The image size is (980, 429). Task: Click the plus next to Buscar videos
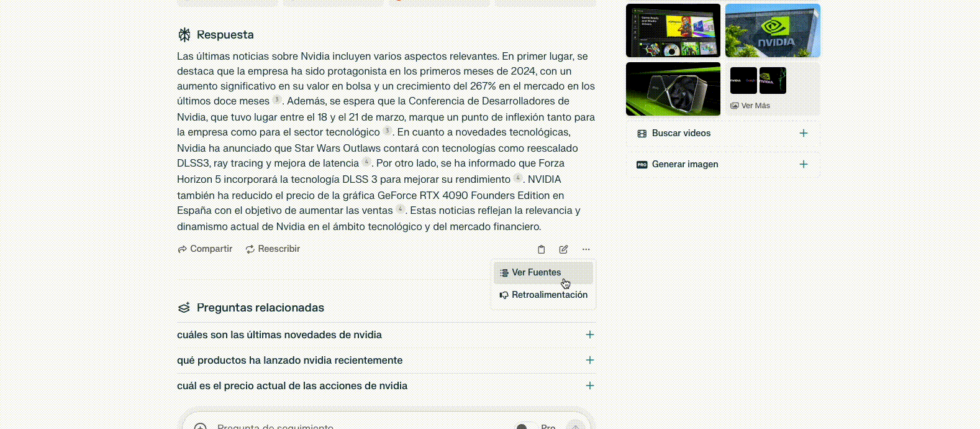[804, 133]
